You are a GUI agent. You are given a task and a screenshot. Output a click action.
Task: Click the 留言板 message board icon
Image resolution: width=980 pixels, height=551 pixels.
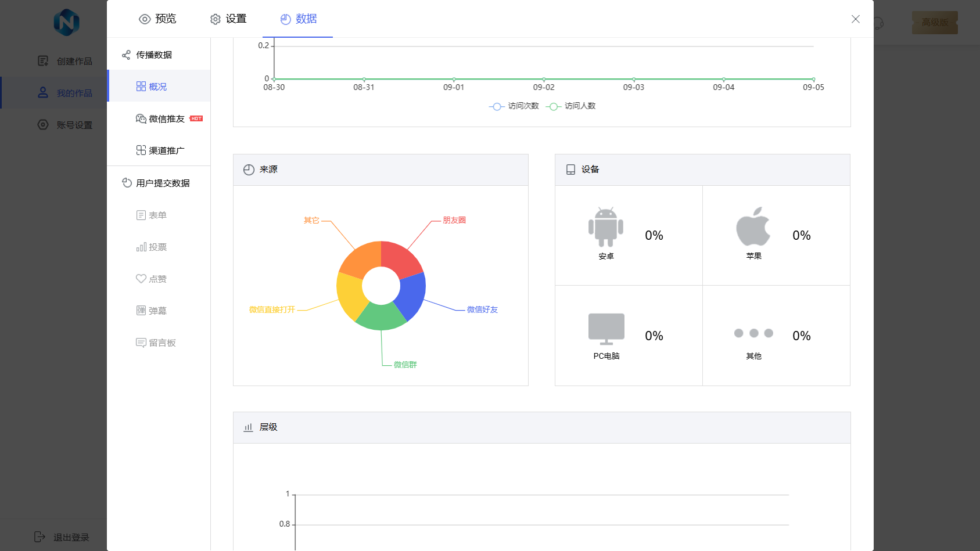tap(141, 343)
